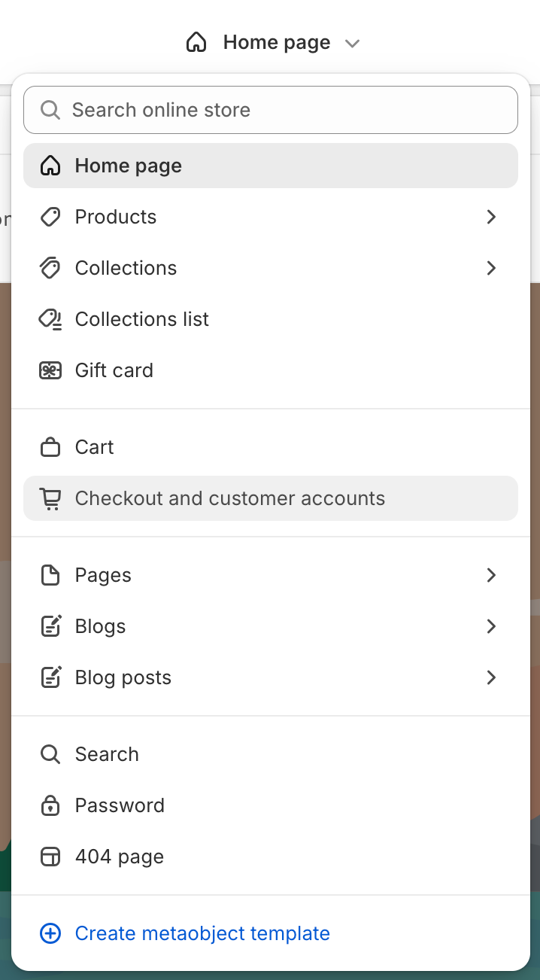This screenshot has height=980, width=540.
Task: Click the tag icon beside Products
Action: point(50,217)
